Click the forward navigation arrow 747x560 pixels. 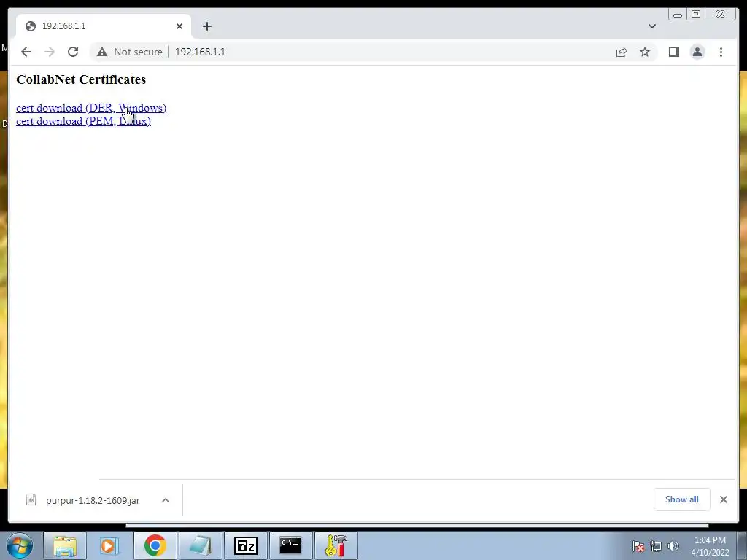[50, 52]
